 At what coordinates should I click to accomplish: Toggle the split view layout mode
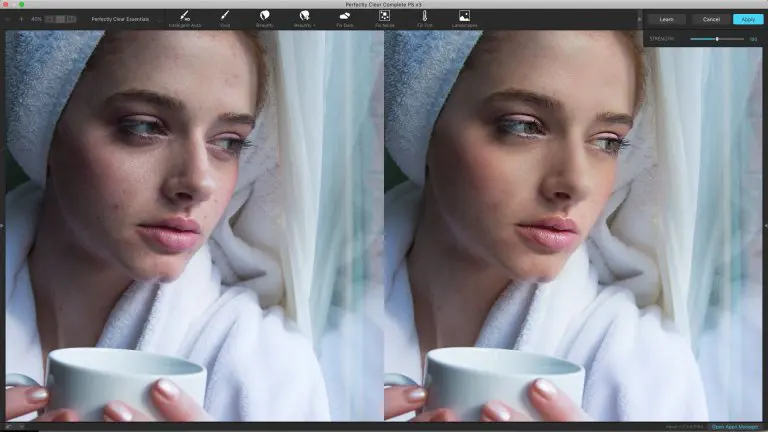59,19
